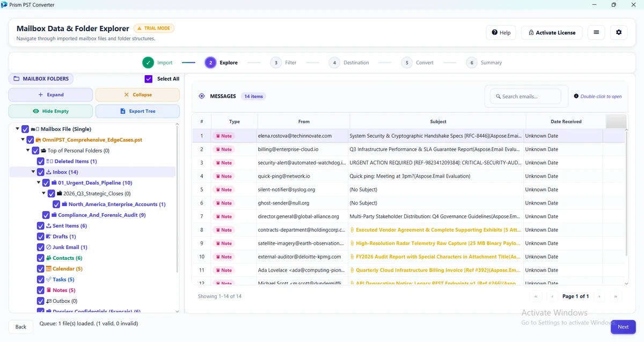The image size is (644, 342).
Task: Click the next page arrow in pagination
Action: click(x=599, y=296)
